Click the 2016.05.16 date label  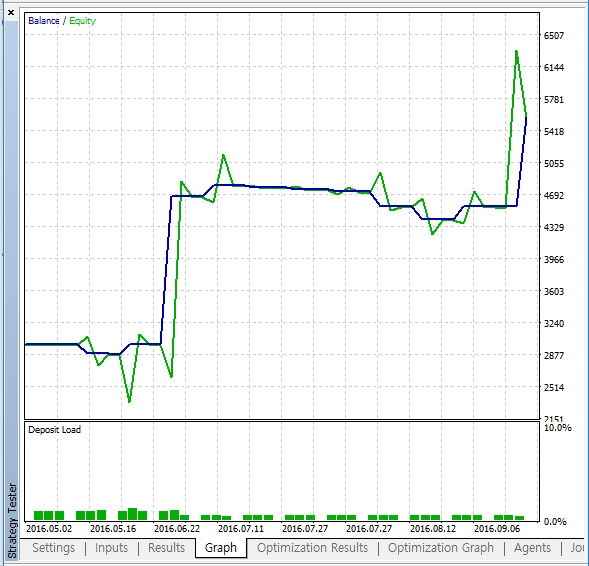(x=113, y=528)
